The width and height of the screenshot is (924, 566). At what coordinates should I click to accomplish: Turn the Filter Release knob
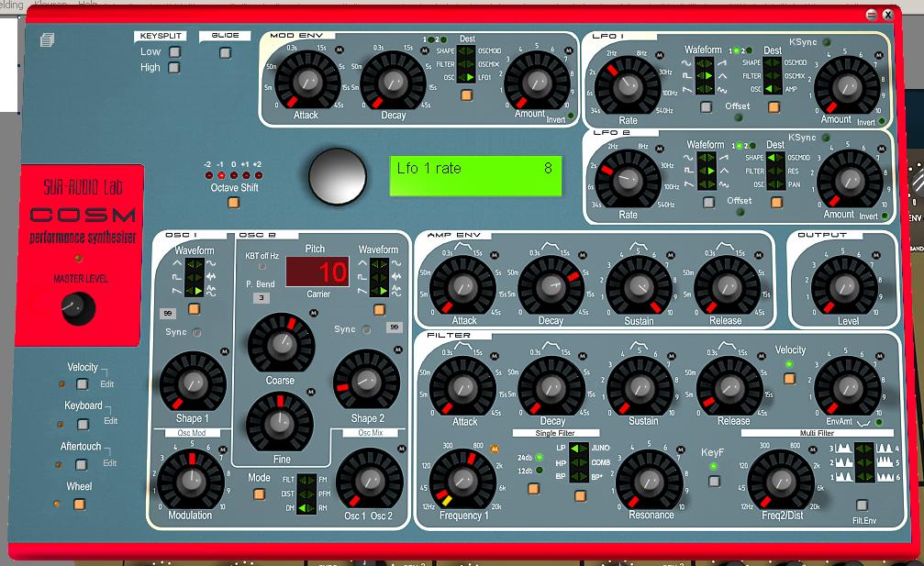(729, 387)
